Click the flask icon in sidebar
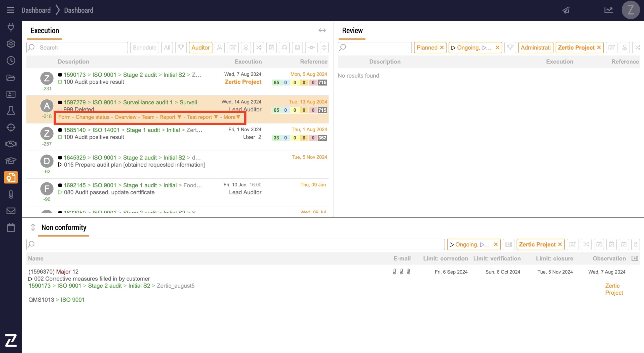This screenshot has width=644, height=353. (11, 110)
